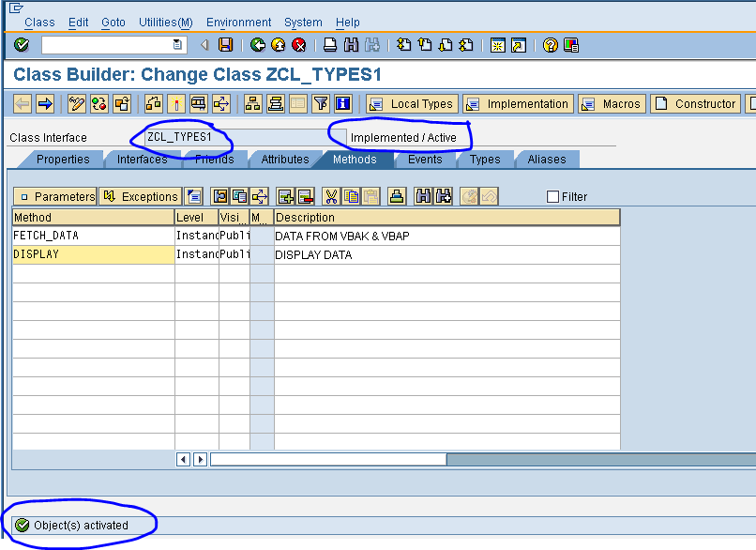Switch to the Events tab
This screenshot has width=756, height=550.
coord(424,160)
